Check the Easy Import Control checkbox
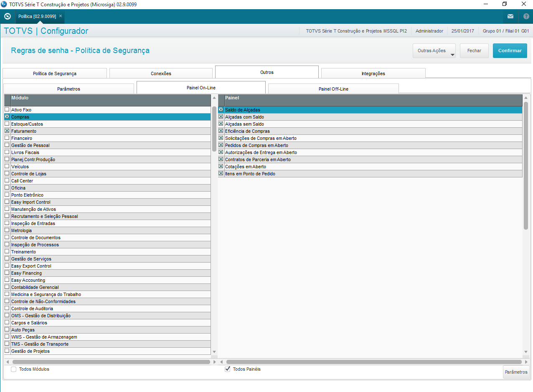This screenshot has width=533, height=392. click(x=7, y=202)
